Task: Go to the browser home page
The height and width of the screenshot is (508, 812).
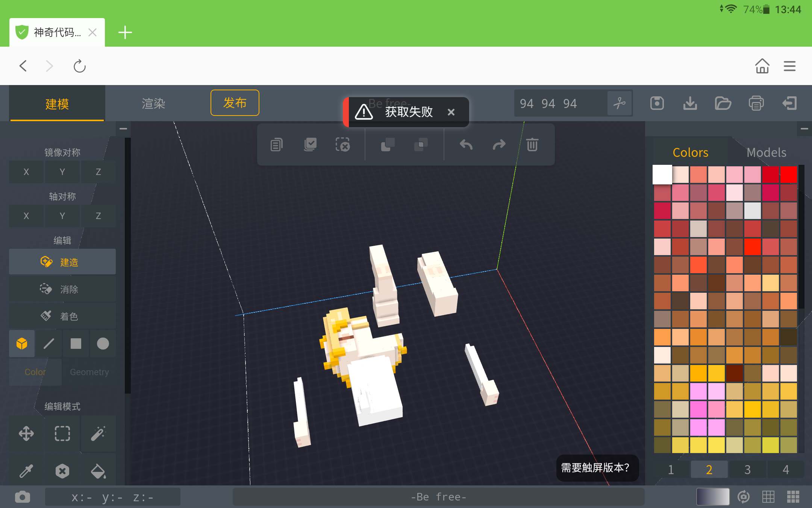Action: (x=762, y=66)
